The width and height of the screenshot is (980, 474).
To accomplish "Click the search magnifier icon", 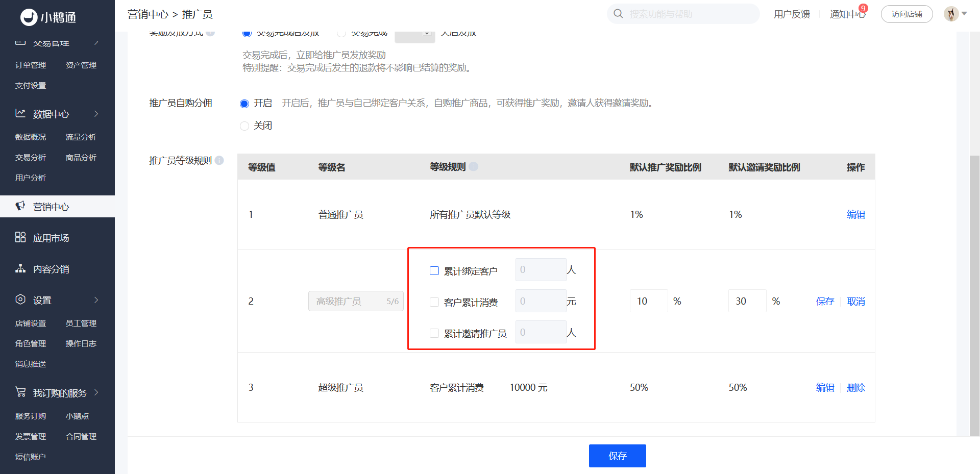I will (x=618, y=14).
